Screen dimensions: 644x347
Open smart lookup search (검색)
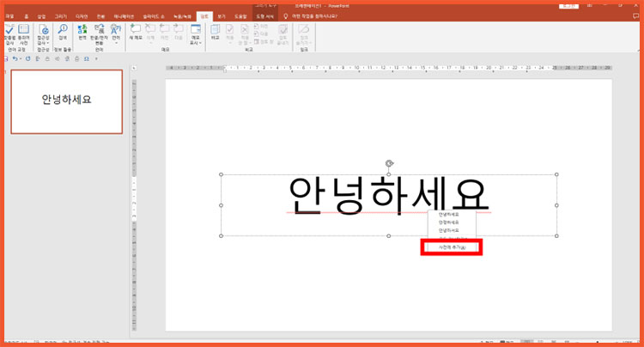click(63, 32)
